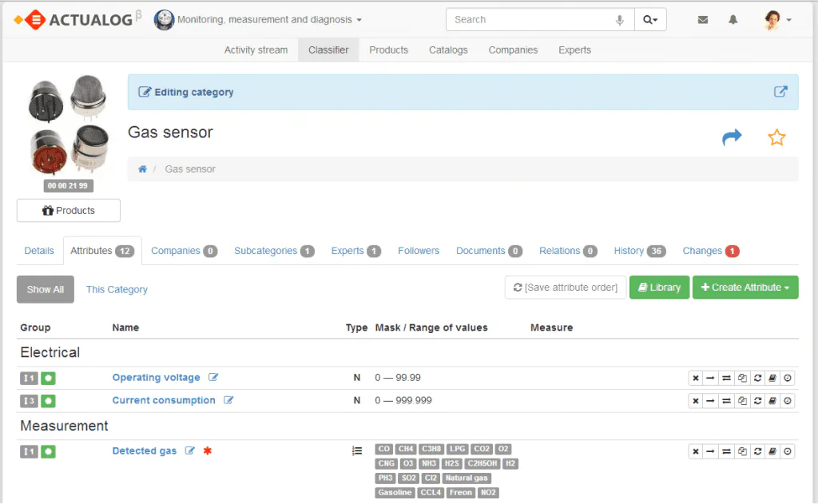Delete the Operating voltage attribute

point(696,379)
